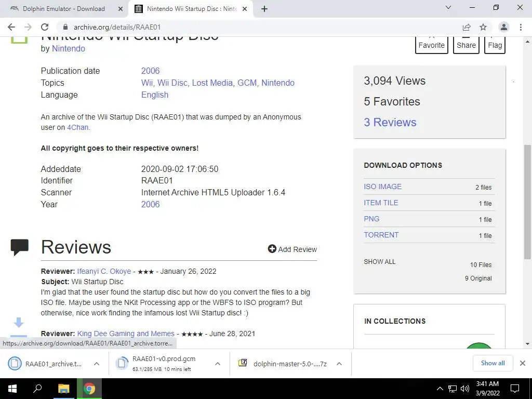Open the GCM topic link
Viewport: 532px width, 399px height.
(247, 83)
